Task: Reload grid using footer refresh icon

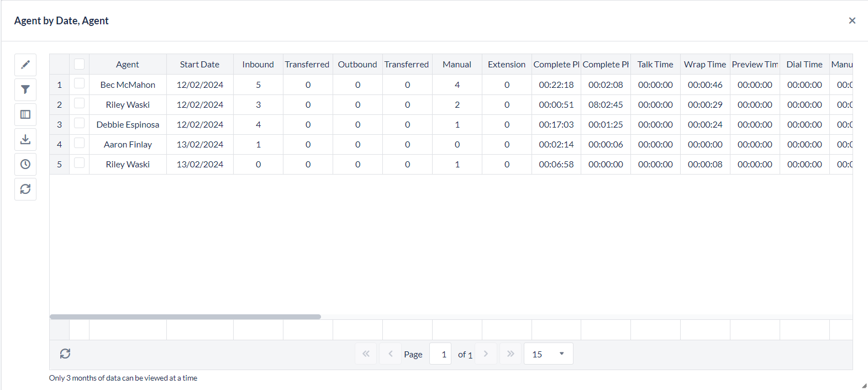Action: pos(65,354)
